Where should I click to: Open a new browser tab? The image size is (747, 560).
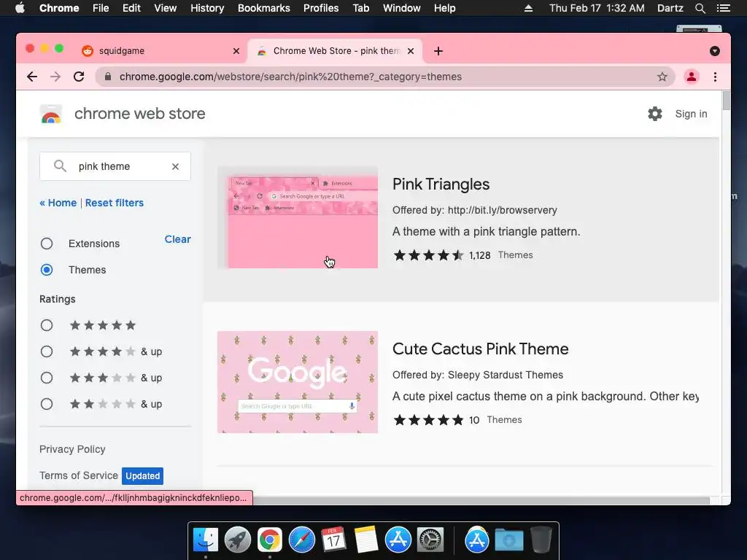[x=438, y=51]
